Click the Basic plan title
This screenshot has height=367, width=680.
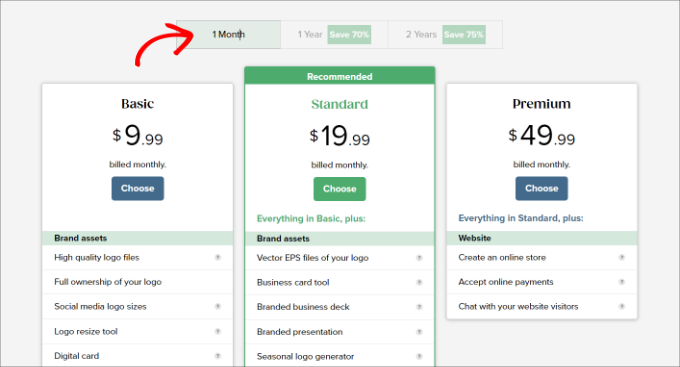click(137, 104)
